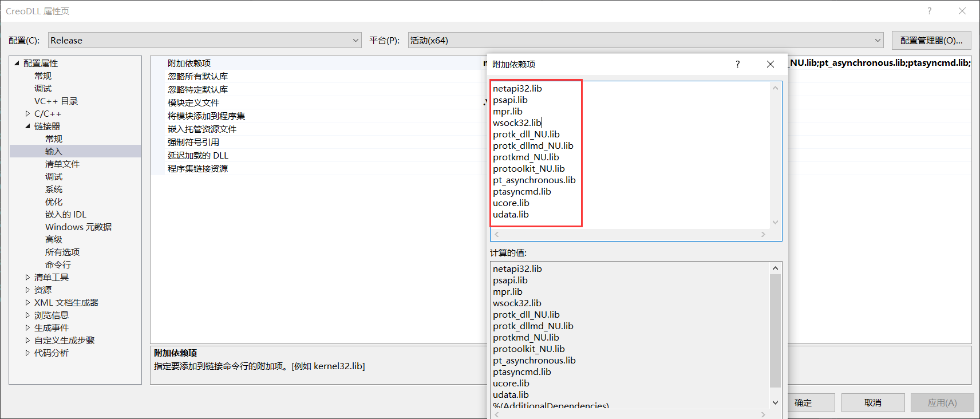The width and height of the screenshot is (980, 419).
Task: Click pt_asynchronous.lib in the edit box
Action: 534,180
